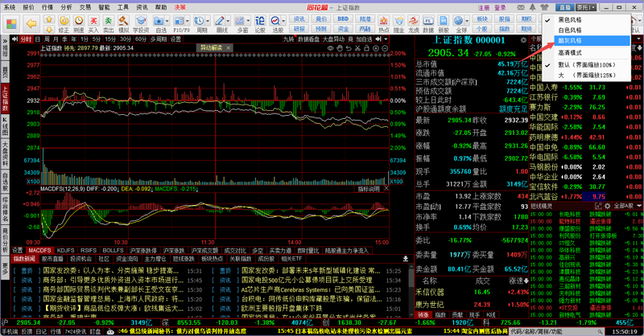The image size is (644, 336).
Task: Click the news panel vertical scrollbar
Action: coord(411,289)
